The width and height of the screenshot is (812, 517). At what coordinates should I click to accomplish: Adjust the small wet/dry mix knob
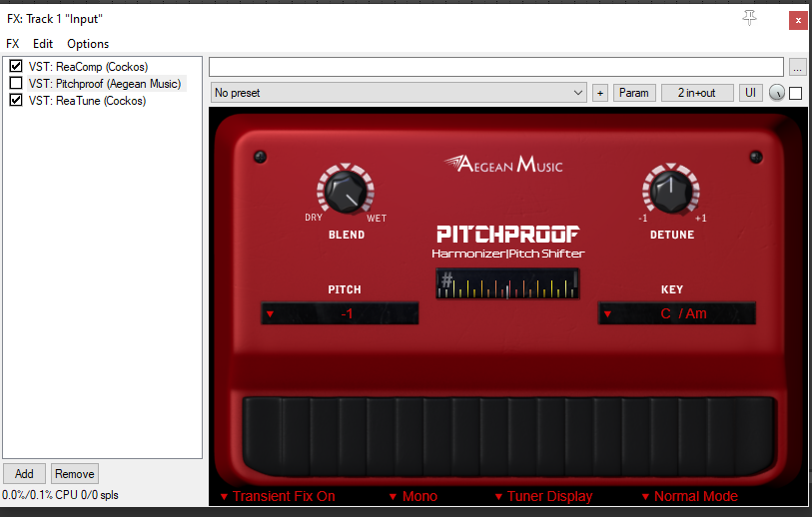[777, 93]
